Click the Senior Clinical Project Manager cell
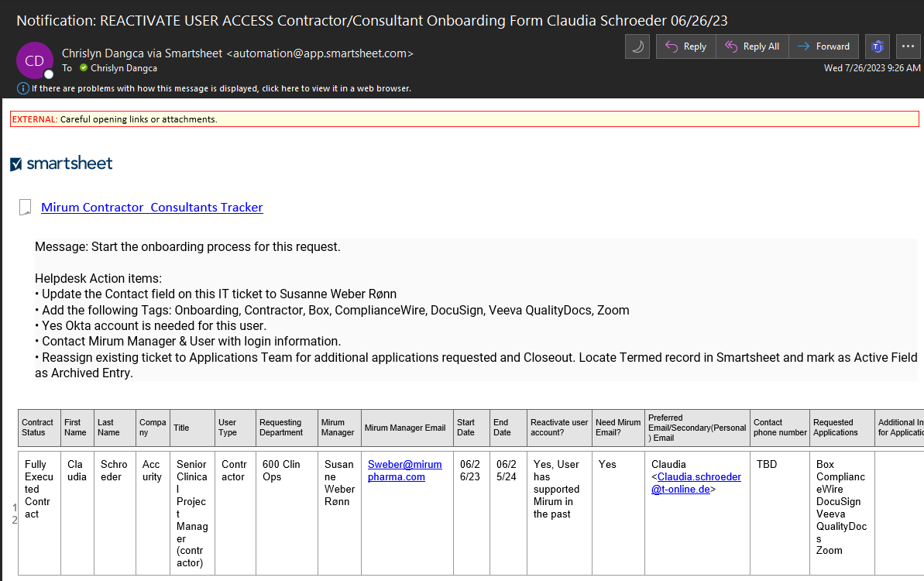 click(x=192, y=513)
